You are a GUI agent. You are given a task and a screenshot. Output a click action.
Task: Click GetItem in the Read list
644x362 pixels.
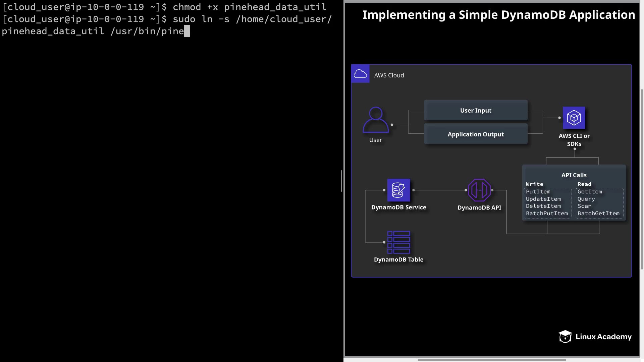click(590, 192)
